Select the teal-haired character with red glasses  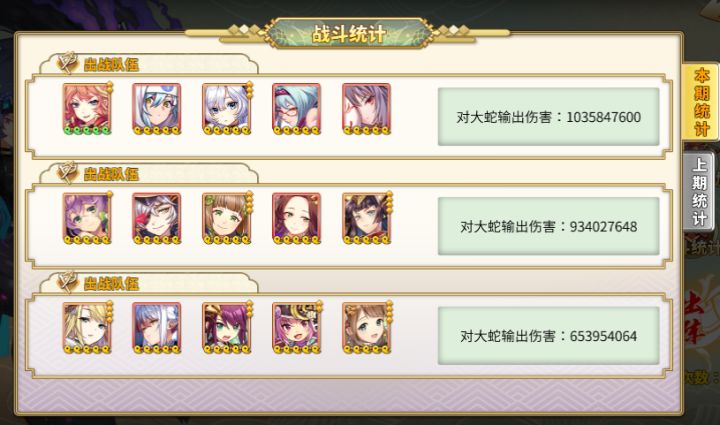296,109
